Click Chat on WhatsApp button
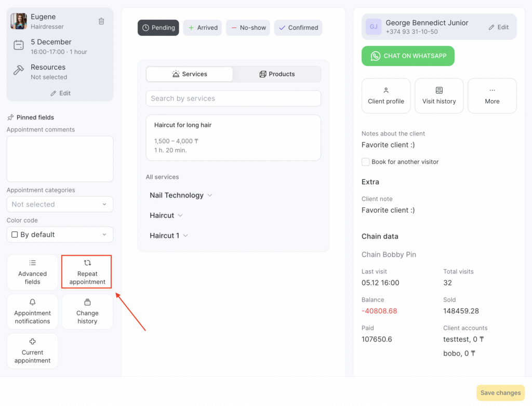Screen dimensions: 532x406 pos(408,56)
